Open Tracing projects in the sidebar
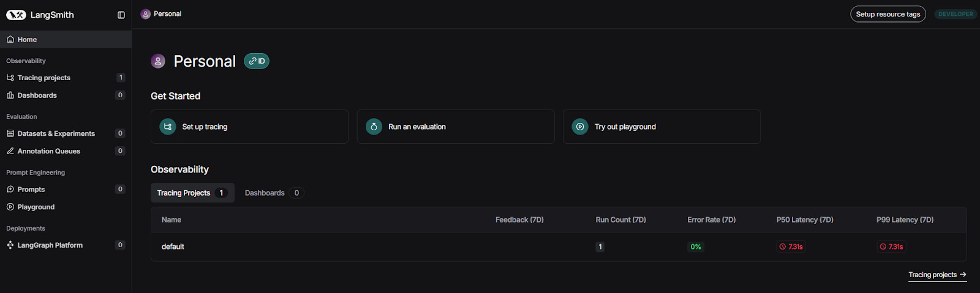 (x=66, y=78)
